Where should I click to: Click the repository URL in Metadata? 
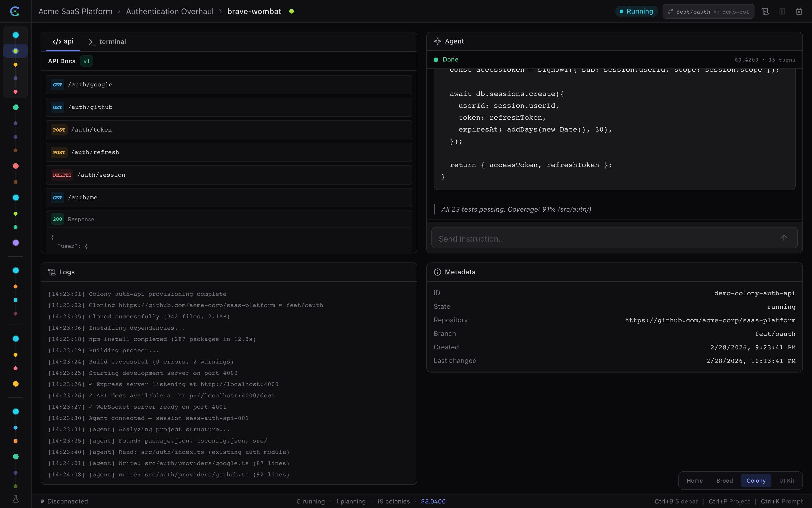710,320
